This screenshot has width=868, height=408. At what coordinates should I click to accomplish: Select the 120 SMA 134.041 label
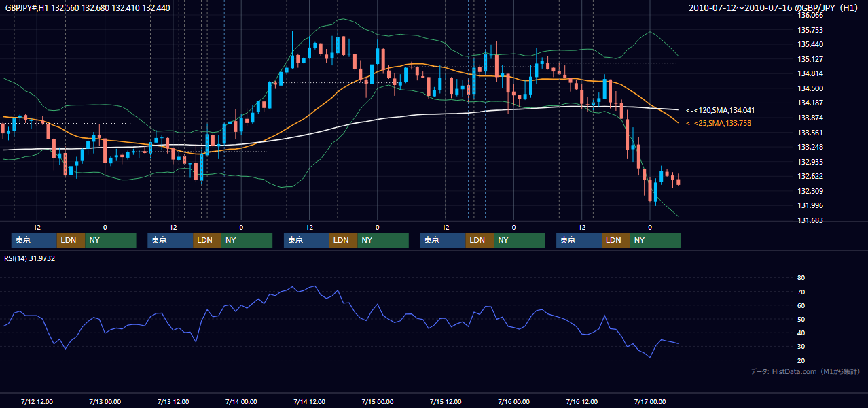coord(721,110)
